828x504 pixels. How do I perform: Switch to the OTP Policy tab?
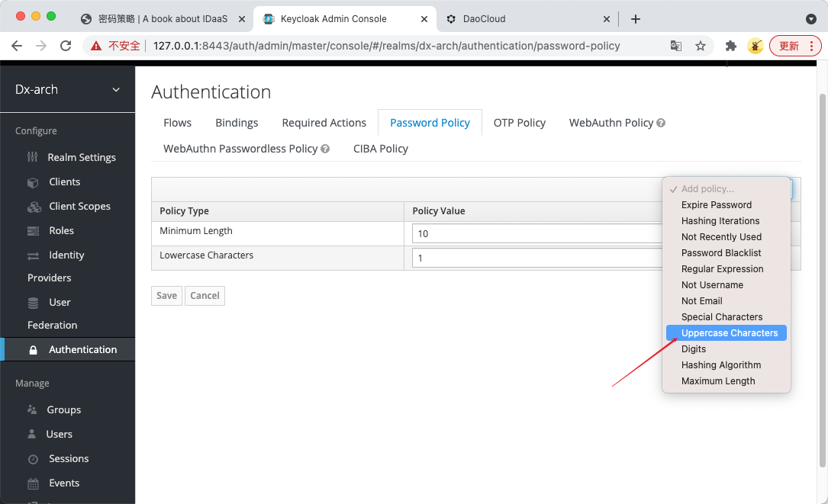coord(519,123)
